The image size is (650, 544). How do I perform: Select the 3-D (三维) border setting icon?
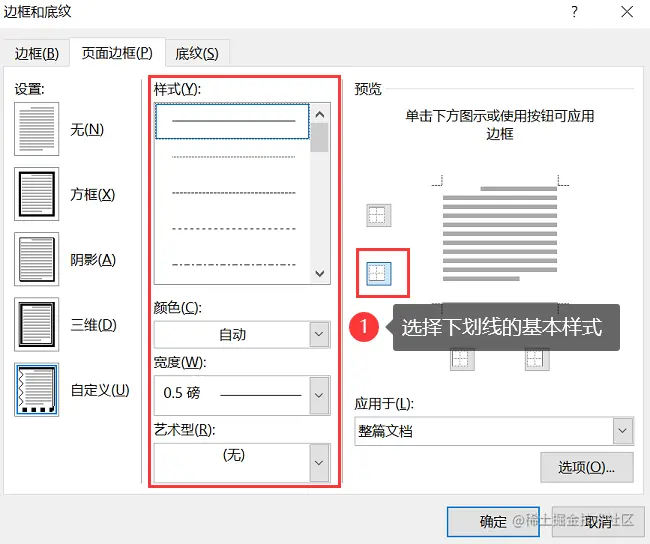point(36,324)
